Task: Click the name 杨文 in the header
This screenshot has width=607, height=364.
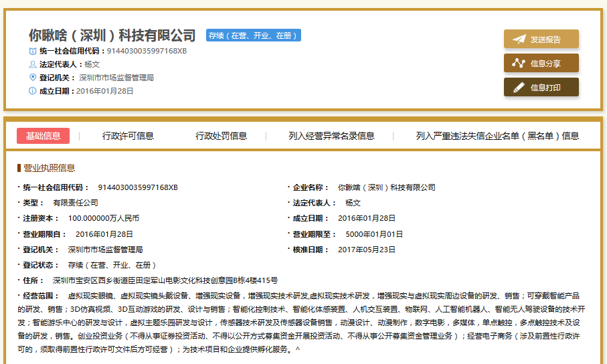Action: [x=92, y=65]
